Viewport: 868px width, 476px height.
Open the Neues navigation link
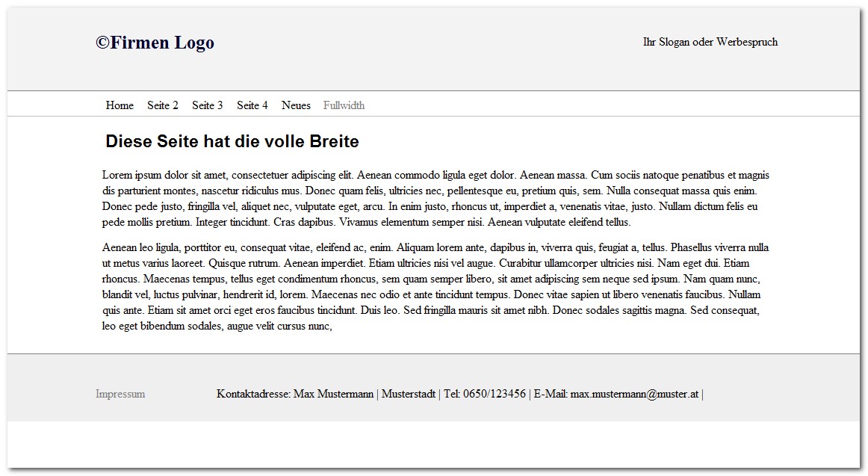pyautogui.click(x=296, y=105)
